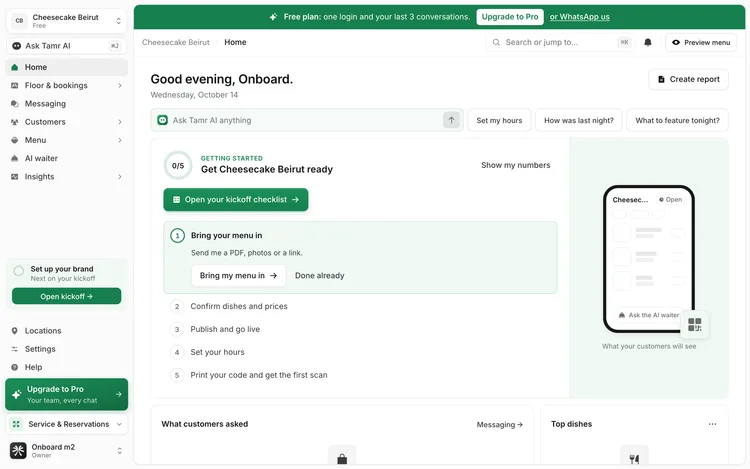Click the QR code icon beside phone preview
The image size is (750, 469).
695,325
